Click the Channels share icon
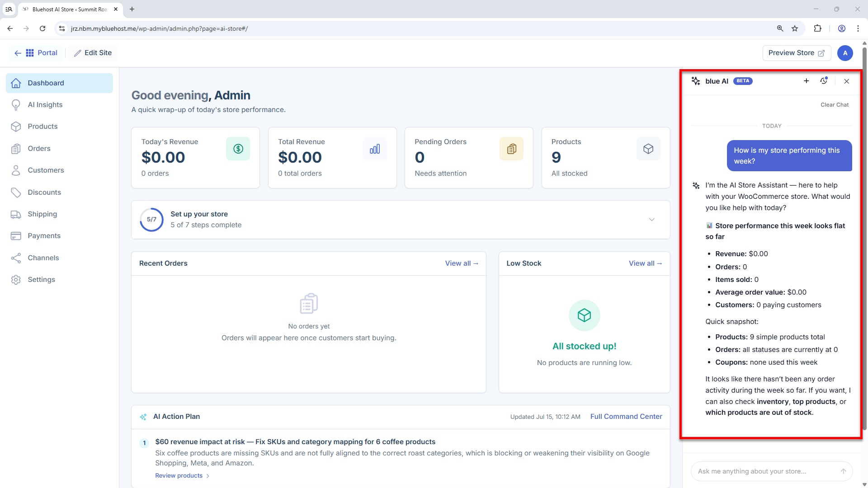This screenshot has height=488, width=868. point(16,258)
